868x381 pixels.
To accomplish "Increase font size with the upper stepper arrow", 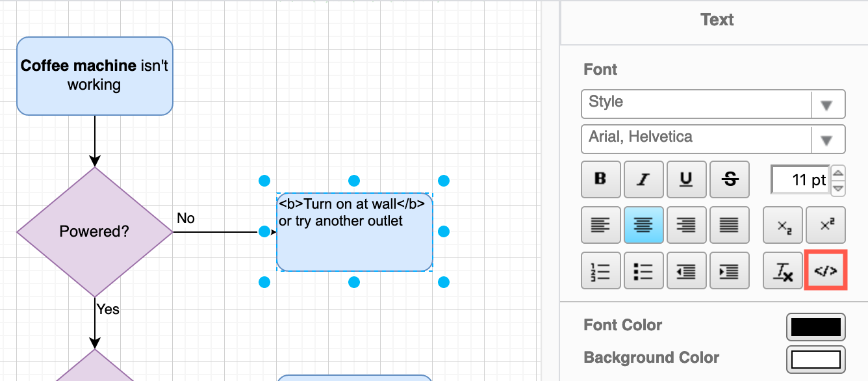I will [x=837, y=173].
